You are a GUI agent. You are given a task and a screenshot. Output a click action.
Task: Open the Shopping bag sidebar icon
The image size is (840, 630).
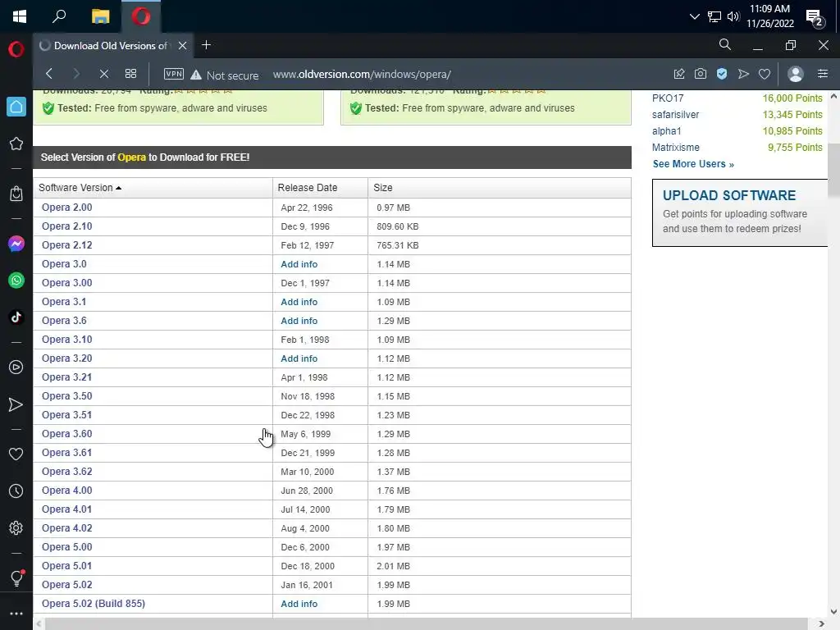16,194
